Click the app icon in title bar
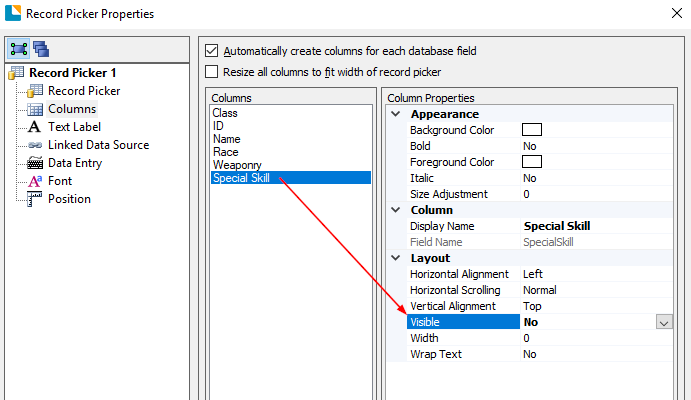This screenshot has height=400, width=691. pos(13,13)
